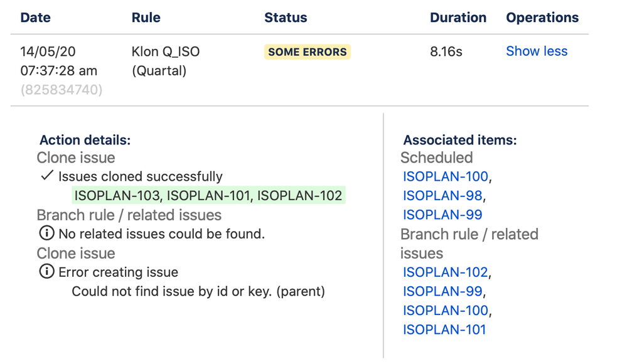Click the Duration column header
The width and height of the screenshot is (627, 364).
coord(458,18)
